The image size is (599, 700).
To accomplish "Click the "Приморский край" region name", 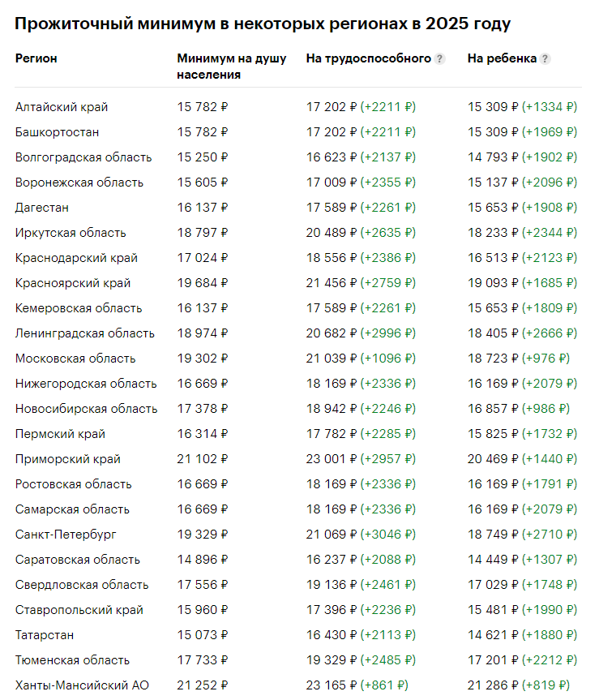I will pyautogui.click(x=68, y=459).
